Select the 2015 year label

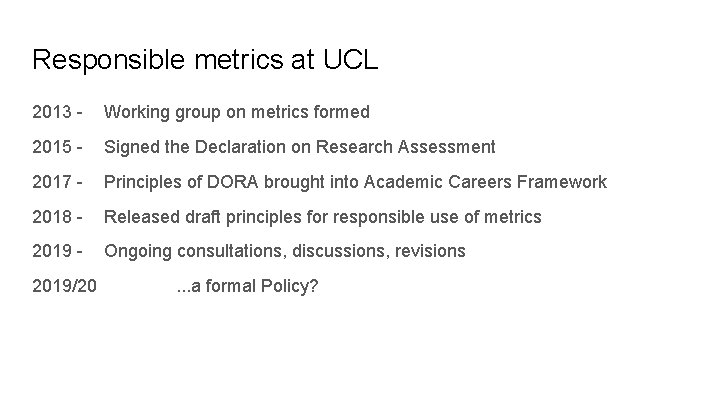coord(52,147)
